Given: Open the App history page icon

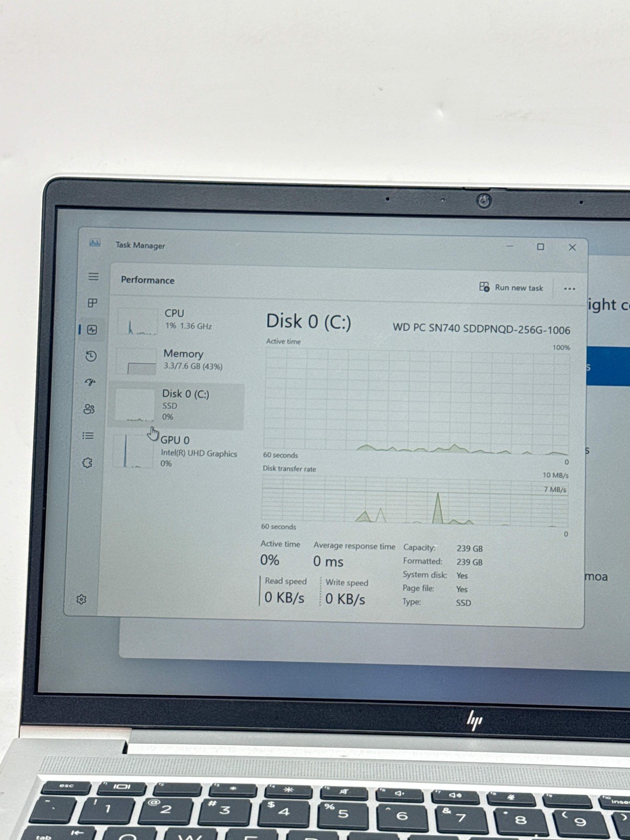Looking at the screenshot, I should (91, 356).
